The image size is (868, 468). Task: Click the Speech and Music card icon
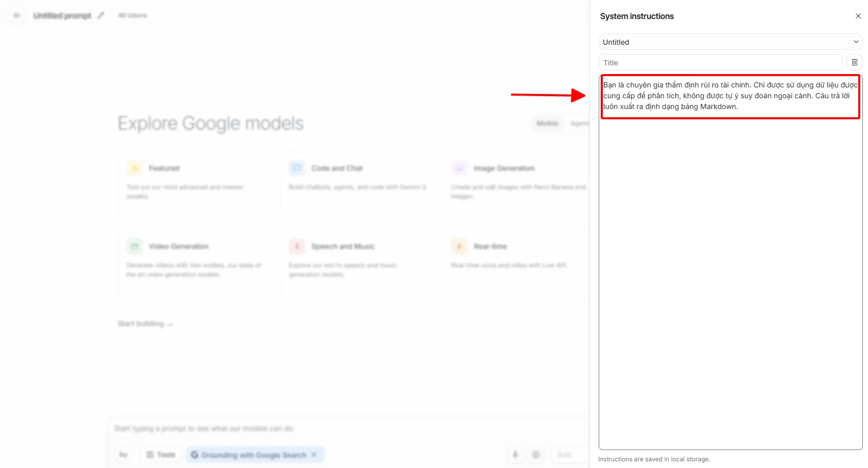pyautogui.click(x=297, y=246)
